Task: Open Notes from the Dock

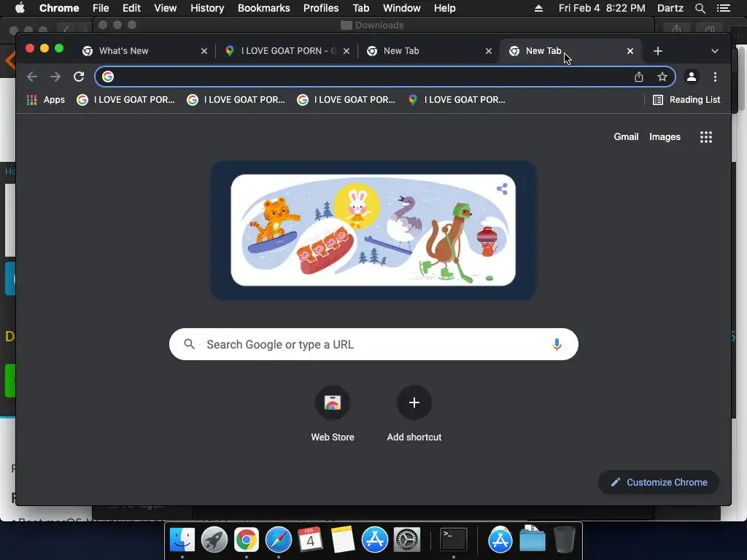Action: (x=343, y=540)
